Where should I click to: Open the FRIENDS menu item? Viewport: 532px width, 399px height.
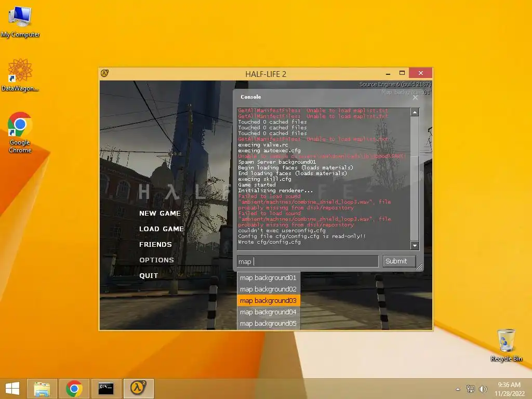155,245
